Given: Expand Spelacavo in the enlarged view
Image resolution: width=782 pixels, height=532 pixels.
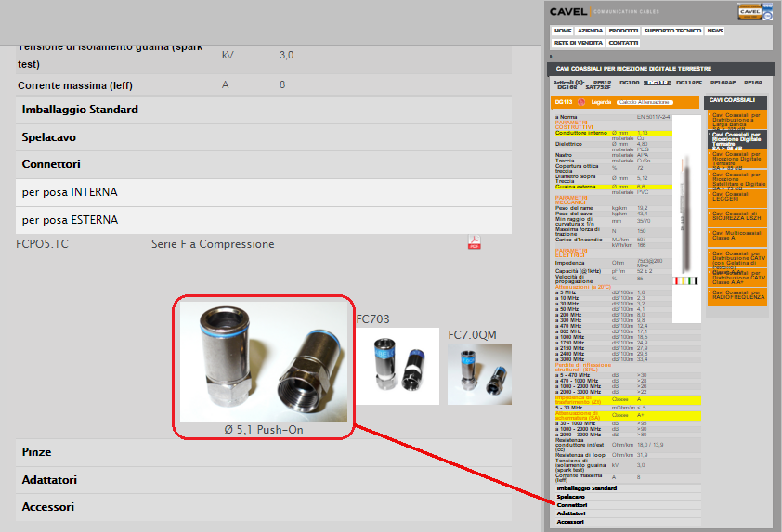Looking at the screenshot, I should [264, 137].
